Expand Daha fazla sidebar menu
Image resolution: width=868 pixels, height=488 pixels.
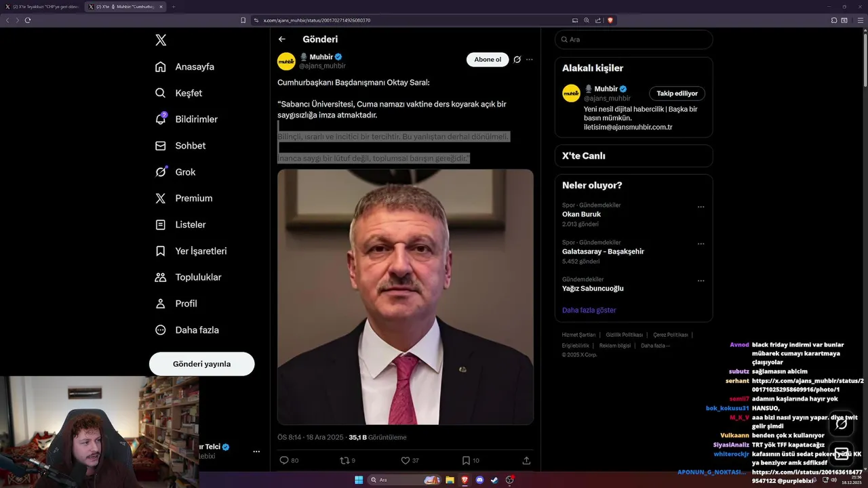pos(187,330)
